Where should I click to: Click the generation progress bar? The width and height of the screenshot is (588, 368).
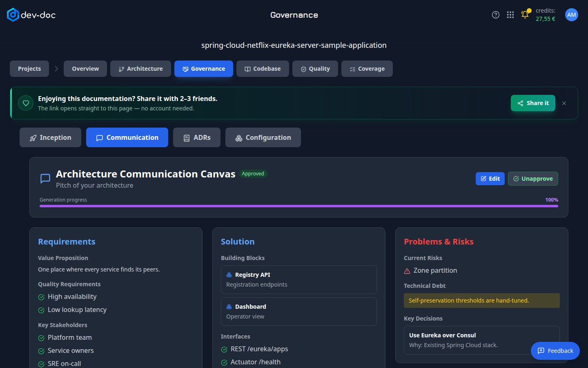click(299, 206)
